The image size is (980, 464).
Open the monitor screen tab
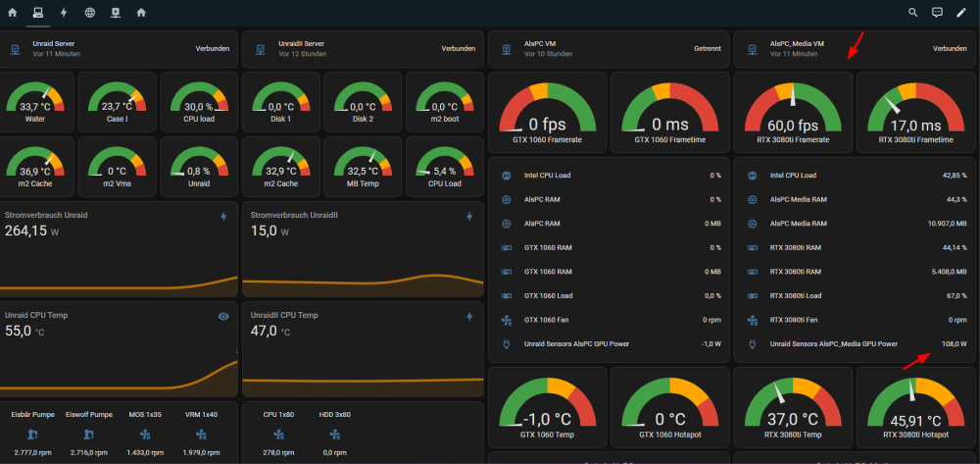116,13
